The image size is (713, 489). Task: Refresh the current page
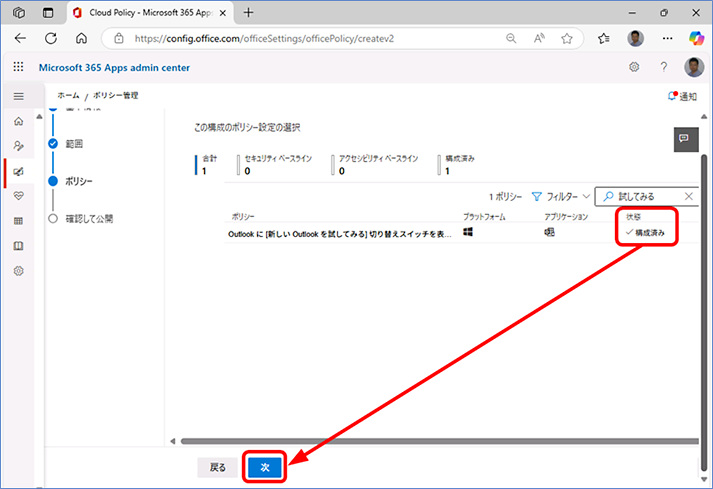click(x=51, y=39)
